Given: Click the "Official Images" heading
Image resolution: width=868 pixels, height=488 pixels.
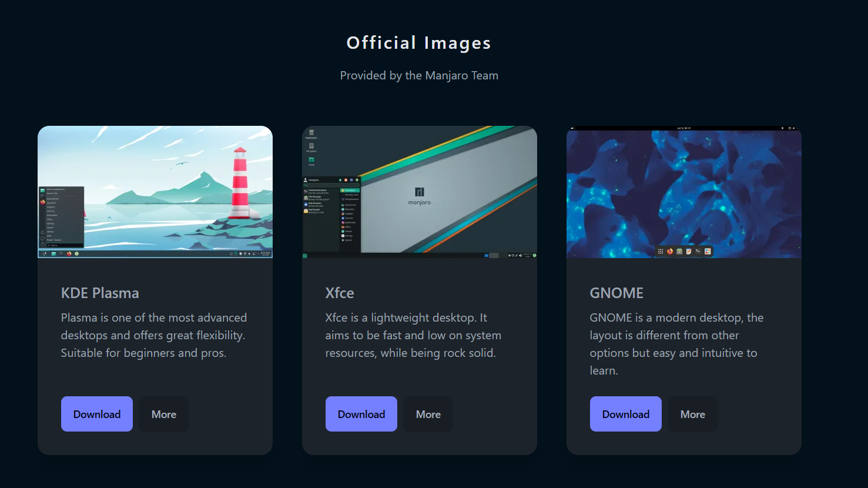Looking at the screenshot, I should pos(419,43).
